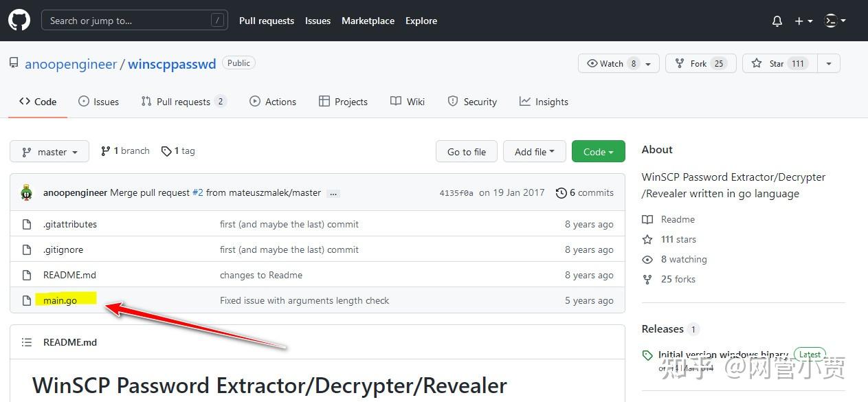Open Marketplace in the top navigation
The image size is (868, 402).
[x=368, y=21]
